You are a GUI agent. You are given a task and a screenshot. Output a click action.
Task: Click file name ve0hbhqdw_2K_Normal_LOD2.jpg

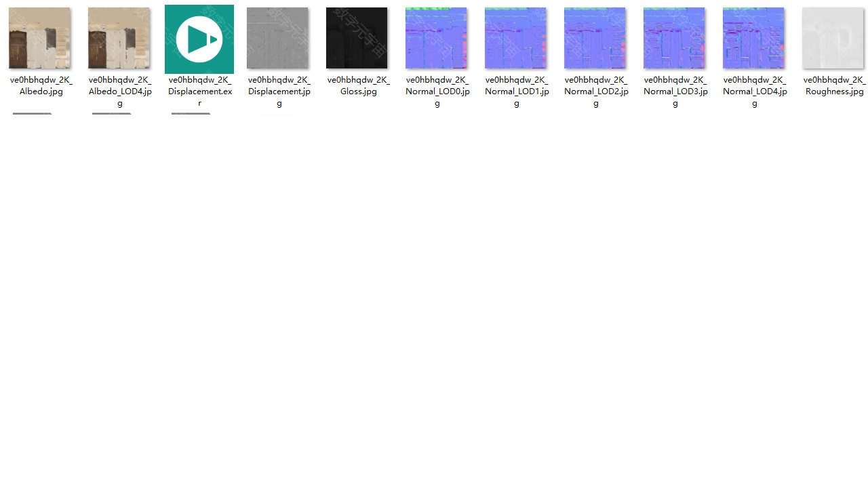(596, 91)
